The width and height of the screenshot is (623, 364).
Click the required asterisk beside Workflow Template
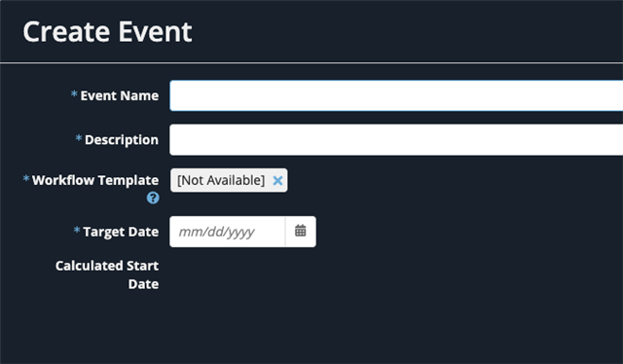tap(26, 179)
